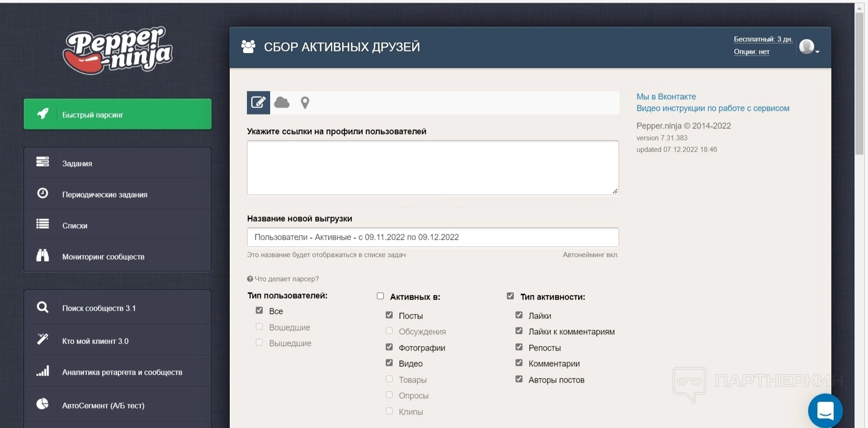Uncheck the Репосты checkbox

tap(519, 347)
